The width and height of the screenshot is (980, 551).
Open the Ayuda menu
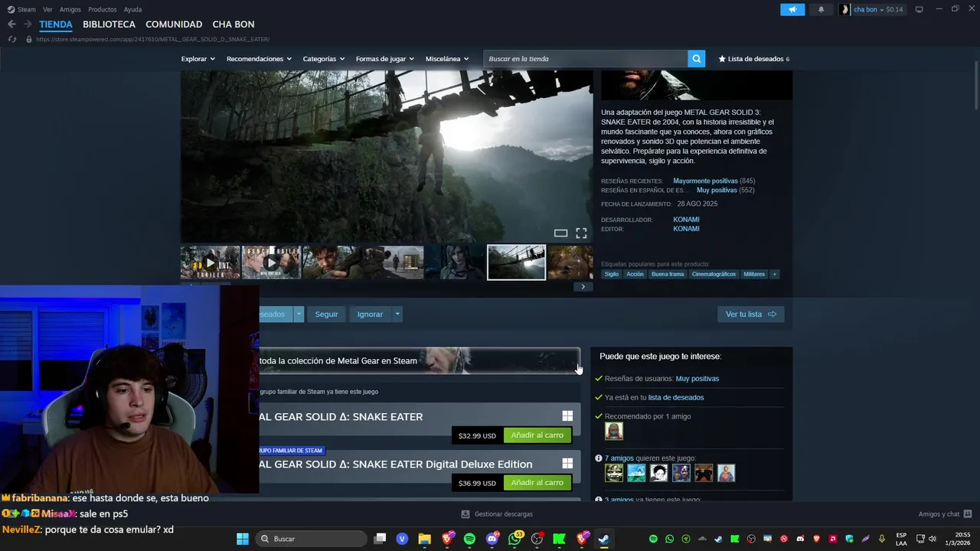[132, 9]
